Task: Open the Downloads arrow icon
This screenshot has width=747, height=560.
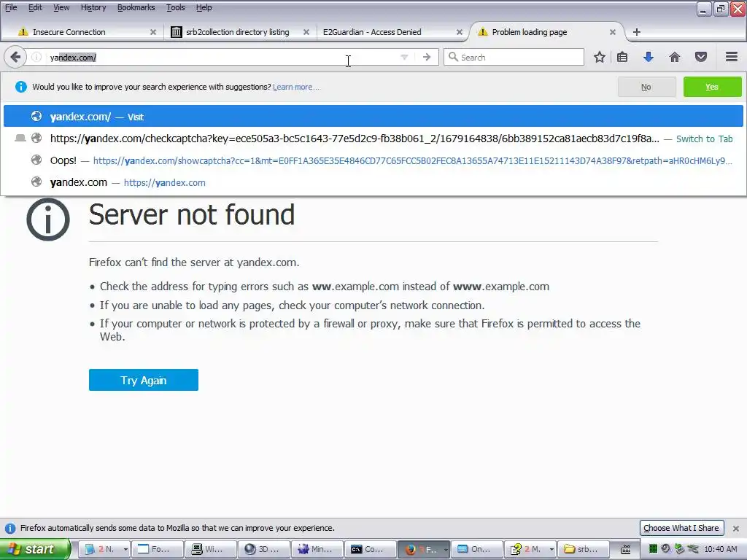Action: coord(648,57)
